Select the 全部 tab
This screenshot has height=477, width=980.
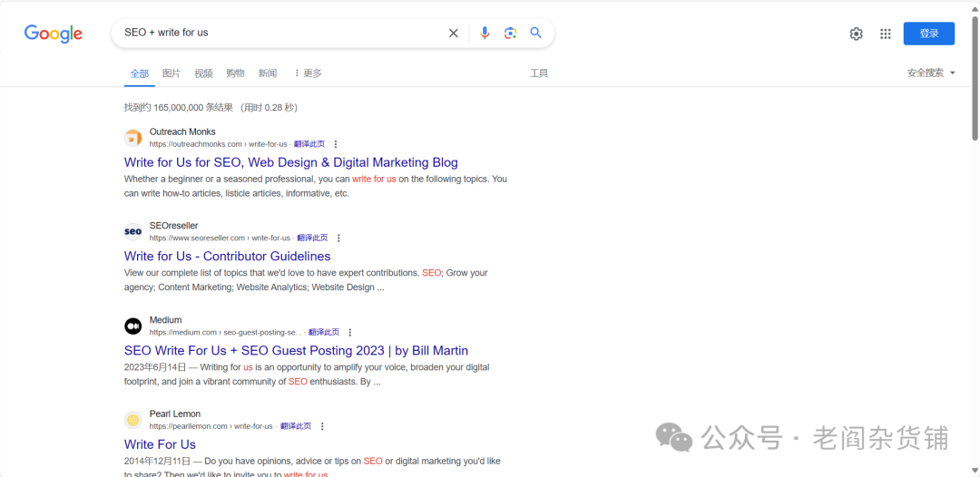point(140,73)
